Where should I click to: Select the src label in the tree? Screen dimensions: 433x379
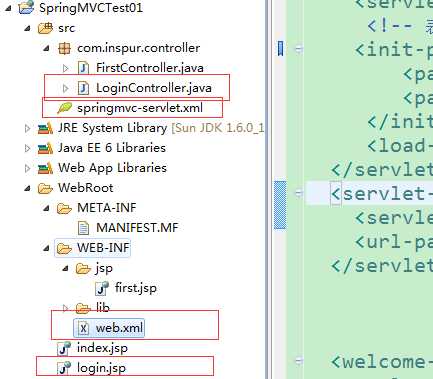pyautogui.click(x=66, y=28)
